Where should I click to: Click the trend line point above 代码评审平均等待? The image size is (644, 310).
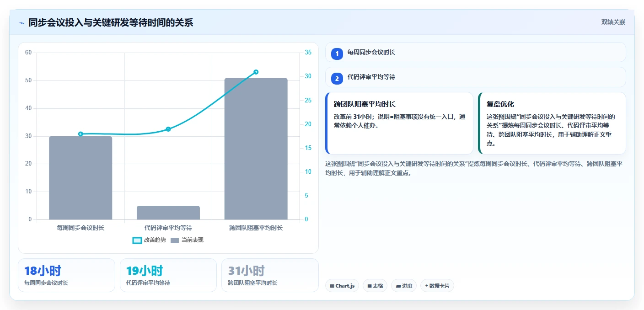(x=168, y=129)
